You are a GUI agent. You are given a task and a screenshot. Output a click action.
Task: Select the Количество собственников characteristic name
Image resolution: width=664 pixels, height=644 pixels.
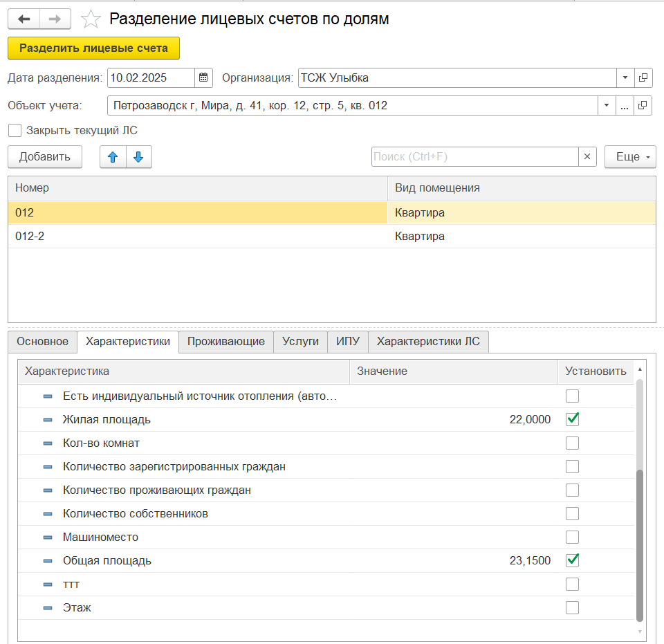pyautogui.click(x=136, y=514)
